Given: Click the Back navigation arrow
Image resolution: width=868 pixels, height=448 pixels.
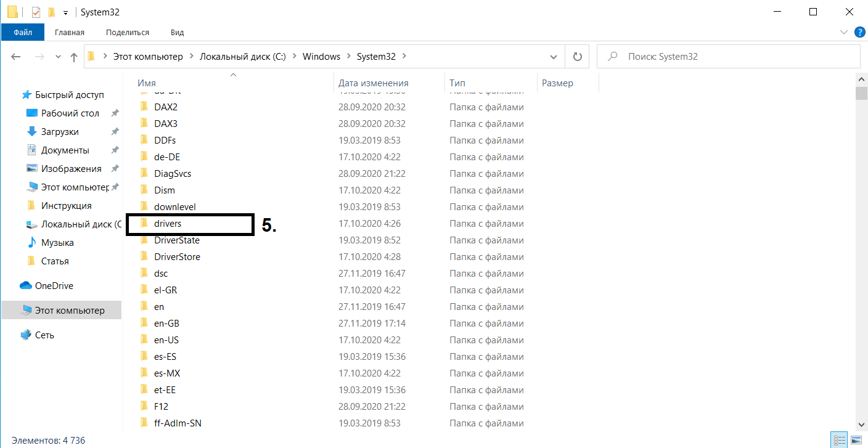Looking at the screenshot, I should coord(16,57).
